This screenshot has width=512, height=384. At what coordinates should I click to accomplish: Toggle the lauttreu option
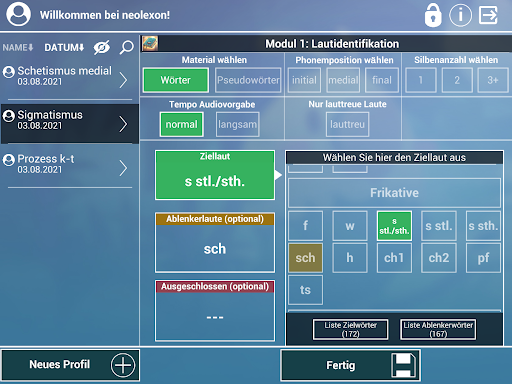pos(348,124)
